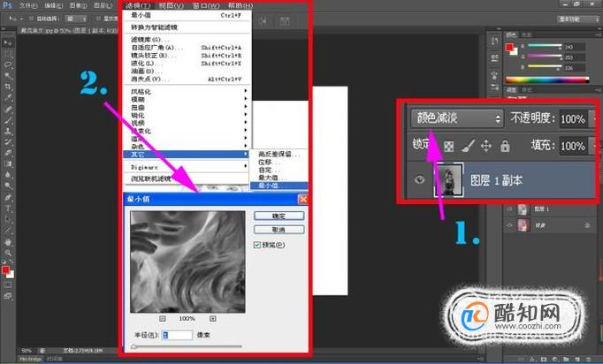The width and height of the screenshot is (603, 364).
Task: Toggle 显示变换控件 checkbox in options bar
Action: (98, 19)
